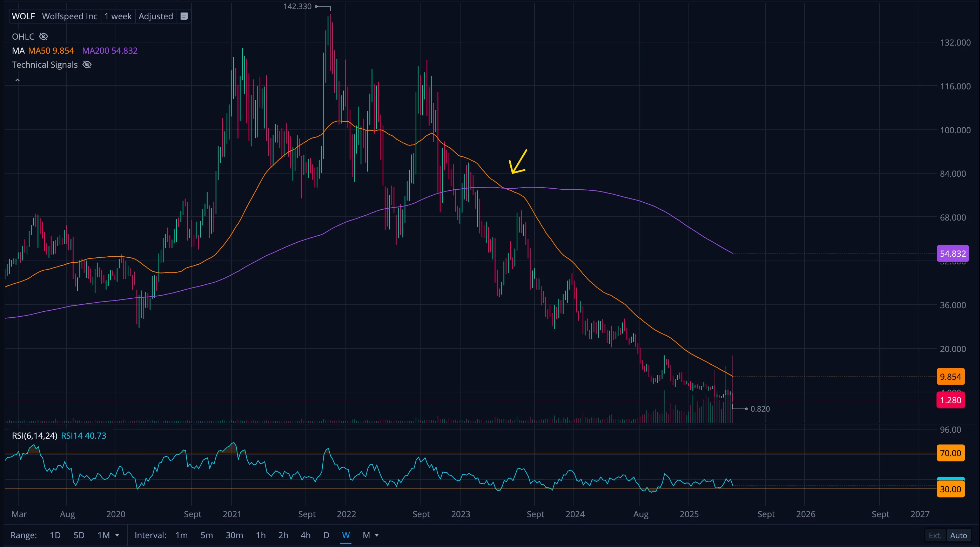Image resolution: width=980 pixels, height=547 pixels.
Task: Select the D daily interval
Action: 326,535
